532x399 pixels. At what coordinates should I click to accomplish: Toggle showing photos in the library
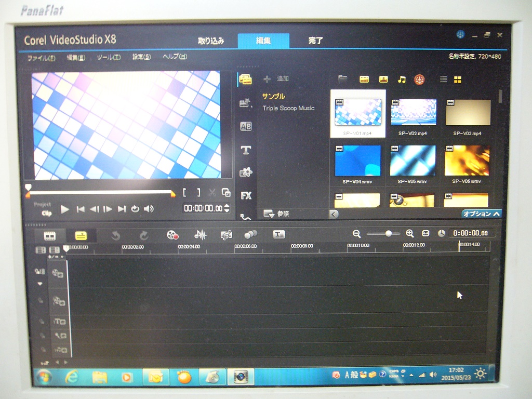coord(383,79)
